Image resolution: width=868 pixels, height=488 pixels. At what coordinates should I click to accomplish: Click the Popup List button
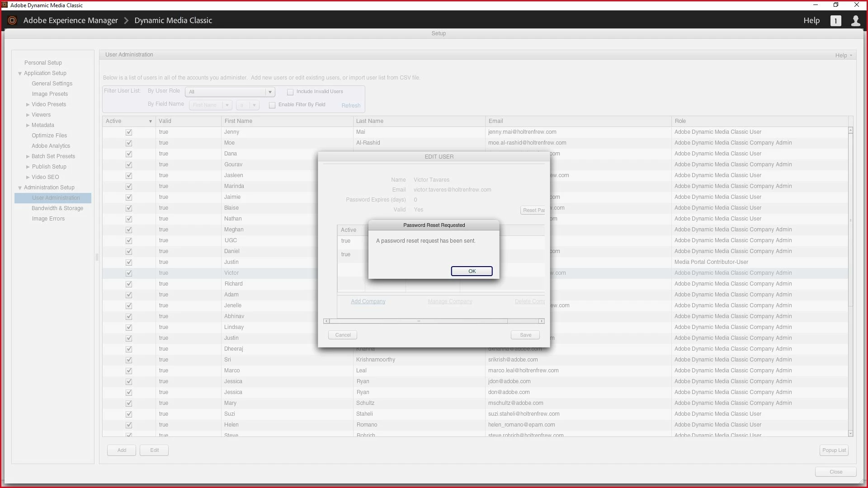click(834, 450)
